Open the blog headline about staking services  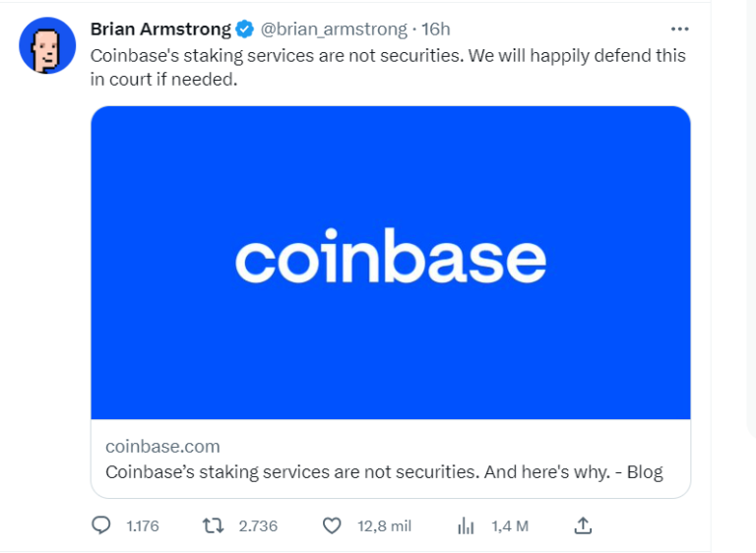coord(384,472)
